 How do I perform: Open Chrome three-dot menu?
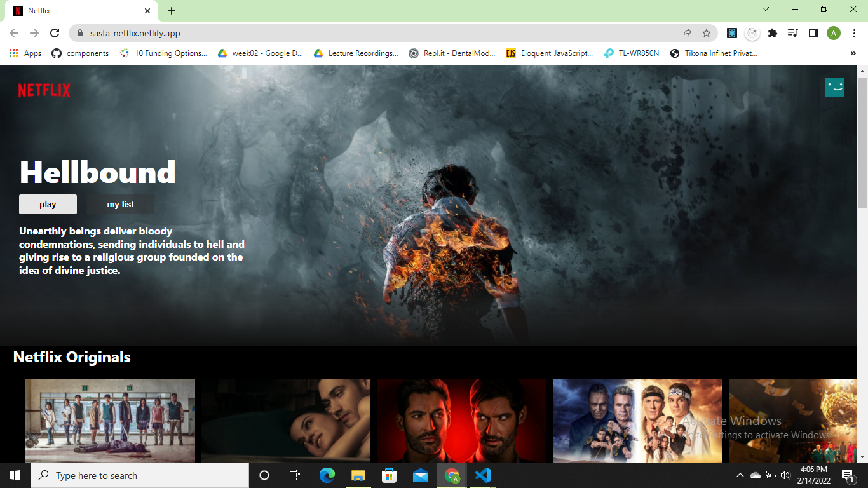(854, 33)
